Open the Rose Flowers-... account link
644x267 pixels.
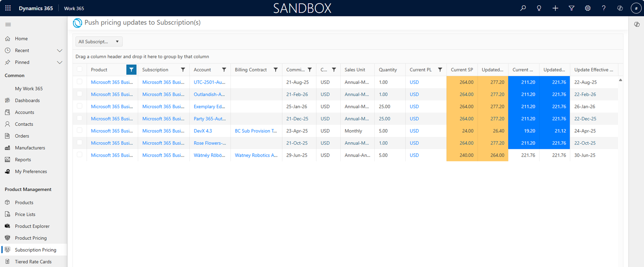tap(210, 143)
